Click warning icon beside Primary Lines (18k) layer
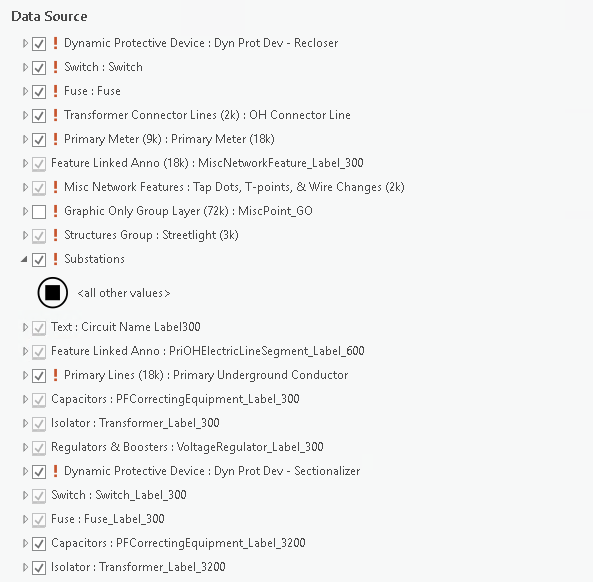The width and height of the screenshot is (593, 582). (55, 375)
